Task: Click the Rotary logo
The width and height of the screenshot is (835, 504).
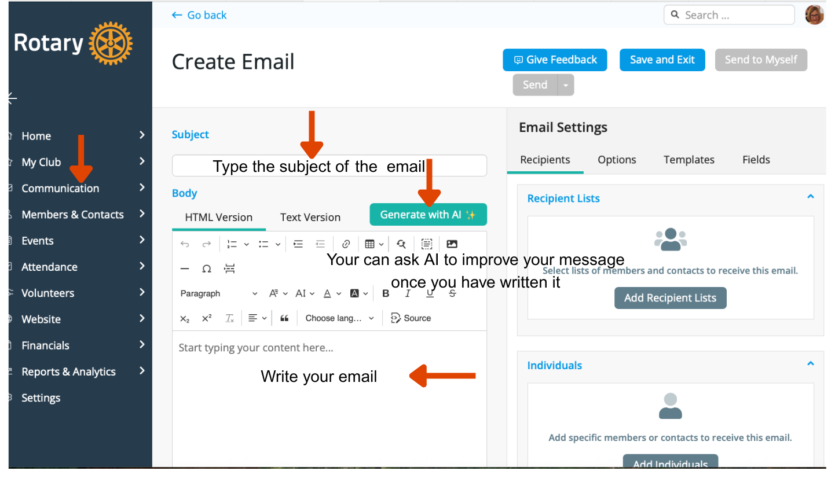Action: 73,43
